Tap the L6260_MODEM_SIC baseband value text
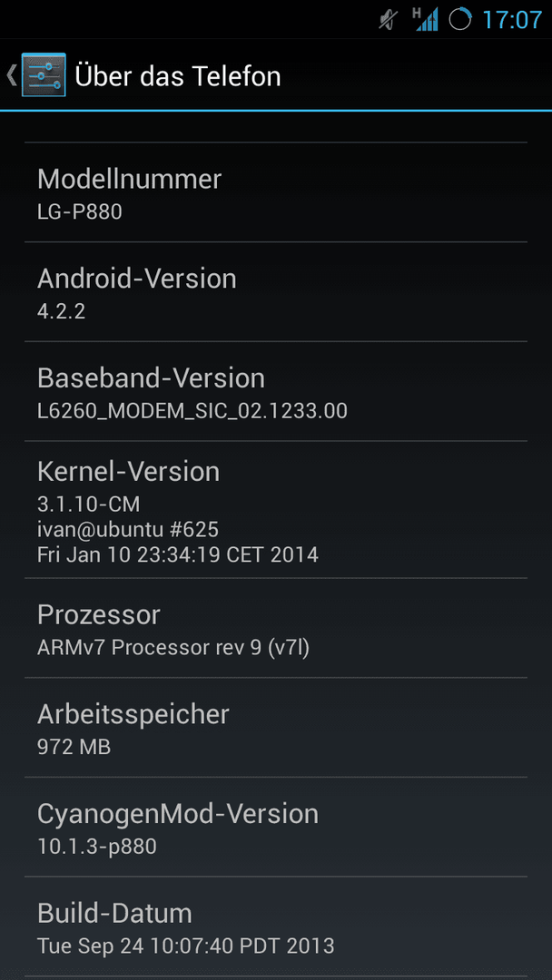 [192, 411]
